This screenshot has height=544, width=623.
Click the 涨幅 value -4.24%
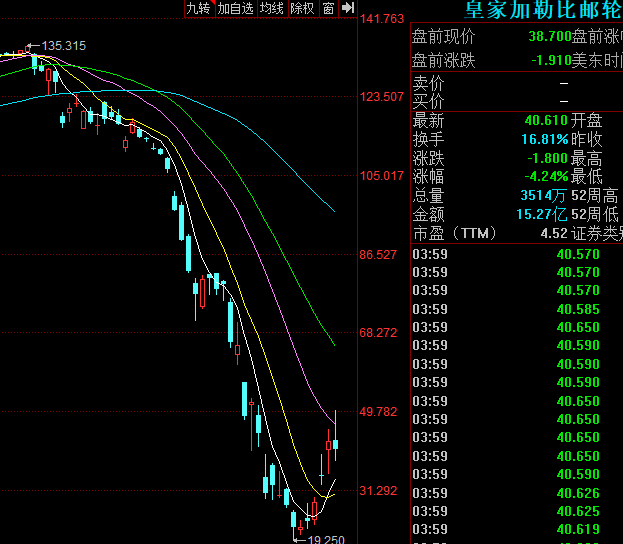(546, 176)
